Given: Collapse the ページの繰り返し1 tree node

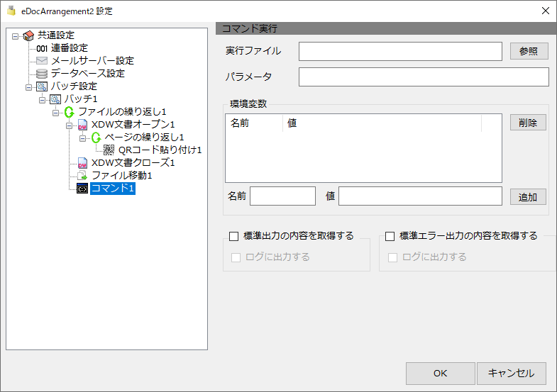Looking at the screenshot, I should click(x=83, y=138).
